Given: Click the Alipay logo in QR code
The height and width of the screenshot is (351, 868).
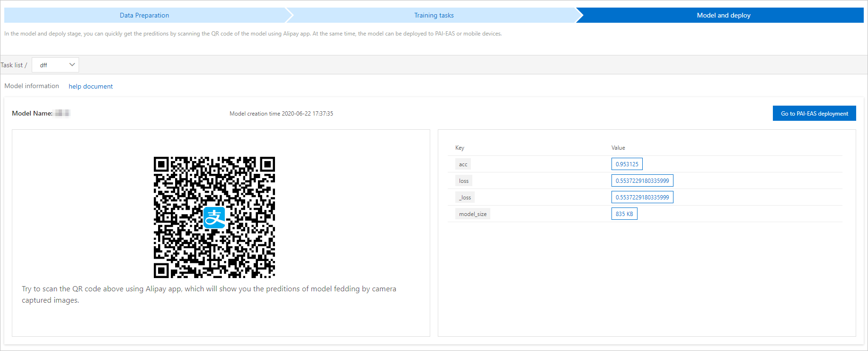Looking at the screenshot, I should coord(214,218).
